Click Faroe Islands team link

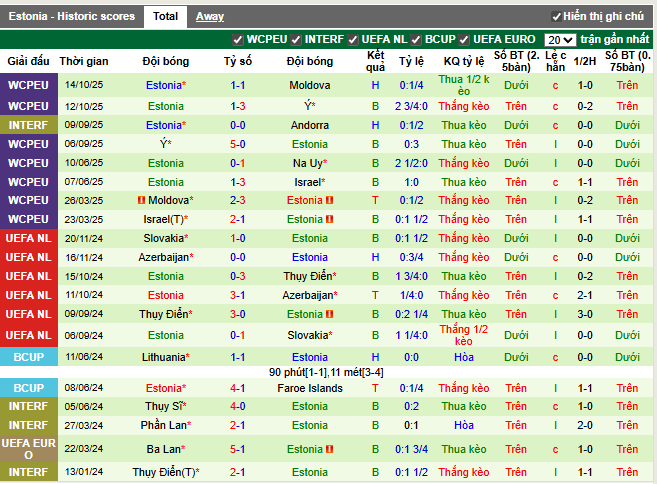tap(310, 388)
